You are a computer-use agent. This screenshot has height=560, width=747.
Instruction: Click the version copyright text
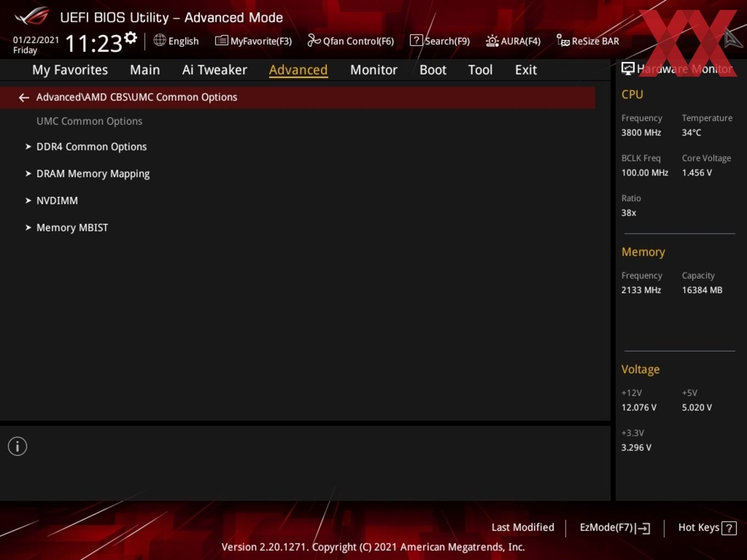point(373,547)
